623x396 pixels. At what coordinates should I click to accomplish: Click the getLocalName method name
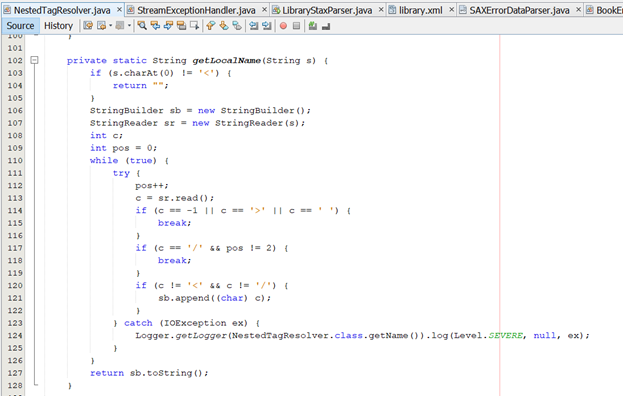click(226, 60)
